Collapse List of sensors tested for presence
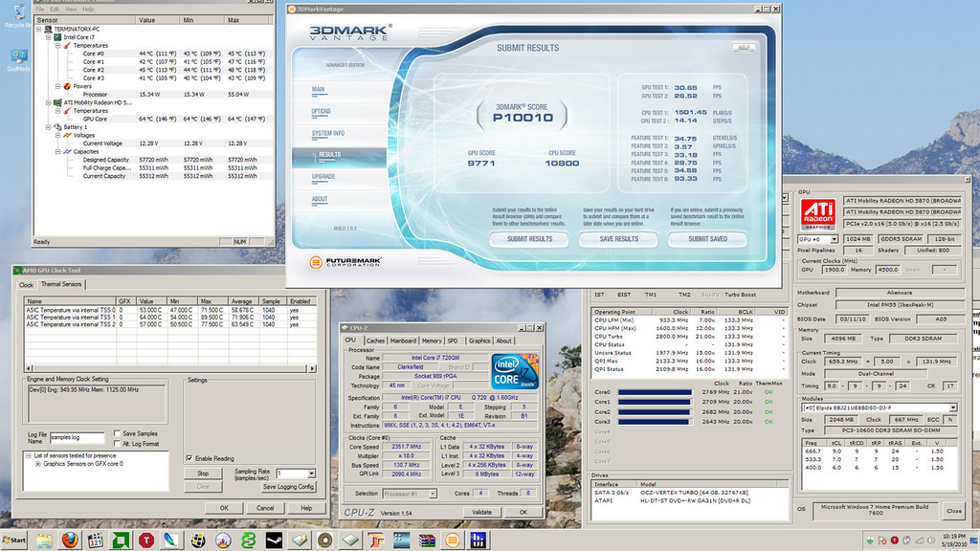The height and width of the screenshot is (551, 980). [29, 455]
